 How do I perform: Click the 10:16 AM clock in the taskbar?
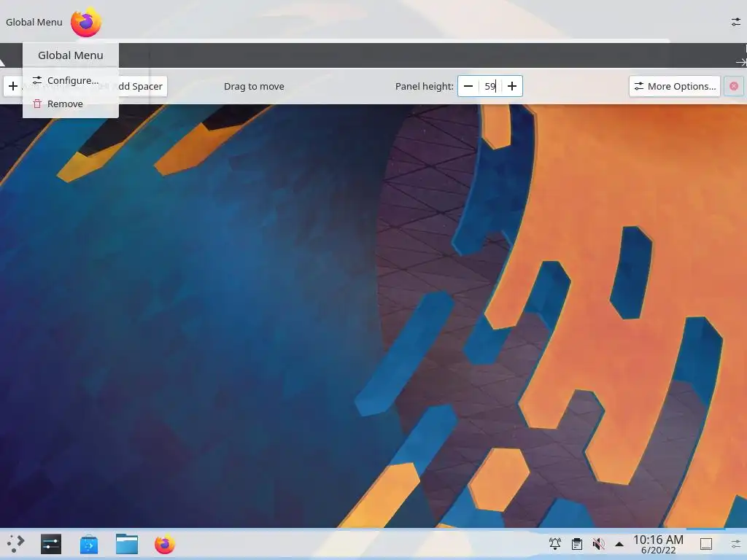pyautogui.click(x=658, y=544)
